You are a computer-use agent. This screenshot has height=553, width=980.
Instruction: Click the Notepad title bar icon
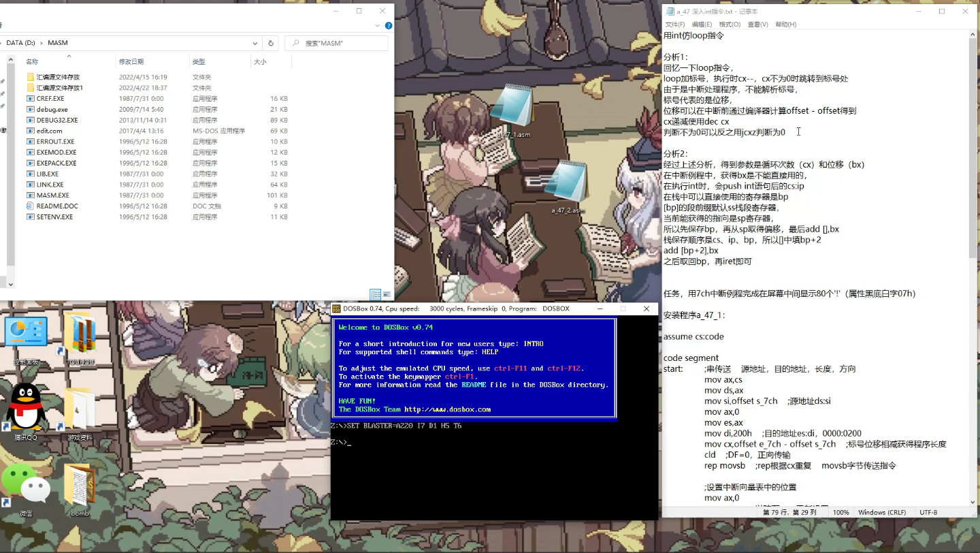click(x=670, y=12)
